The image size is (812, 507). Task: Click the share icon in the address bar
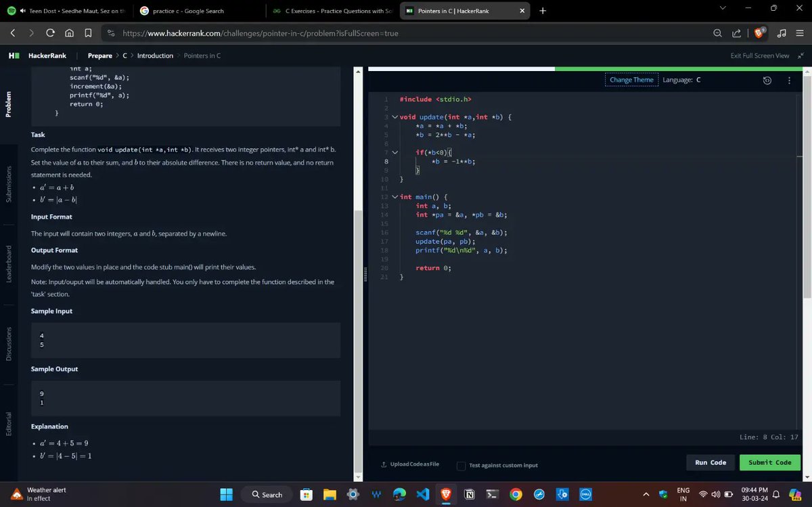(x=736, y=33)
